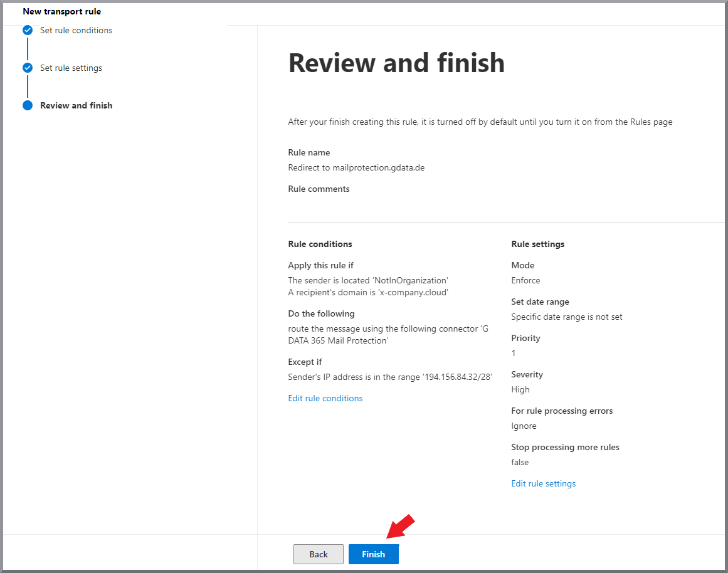Click 'New transport rule' title
728x573 pixels.
tap(61, 12)
